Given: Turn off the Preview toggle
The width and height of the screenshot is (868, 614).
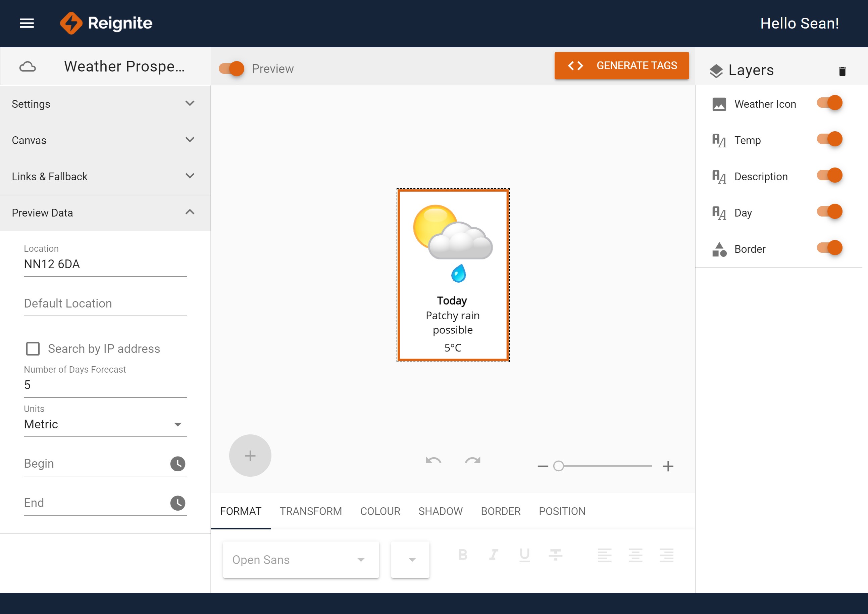Looking at the screenshot, I should point(232,68).
